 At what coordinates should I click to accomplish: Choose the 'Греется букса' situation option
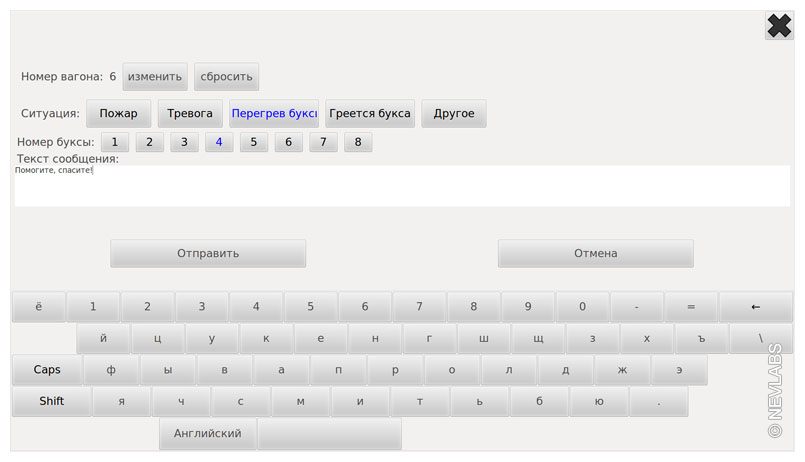pyautogui.click(x=370, y=114)
